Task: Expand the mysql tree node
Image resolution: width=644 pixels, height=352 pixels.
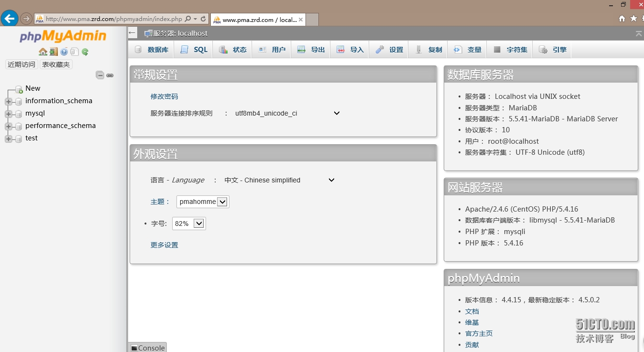Action: [x=8, y=114]
